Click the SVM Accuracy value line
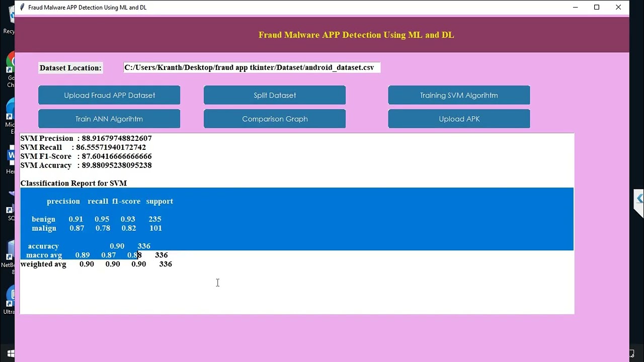 coord(86,165)
